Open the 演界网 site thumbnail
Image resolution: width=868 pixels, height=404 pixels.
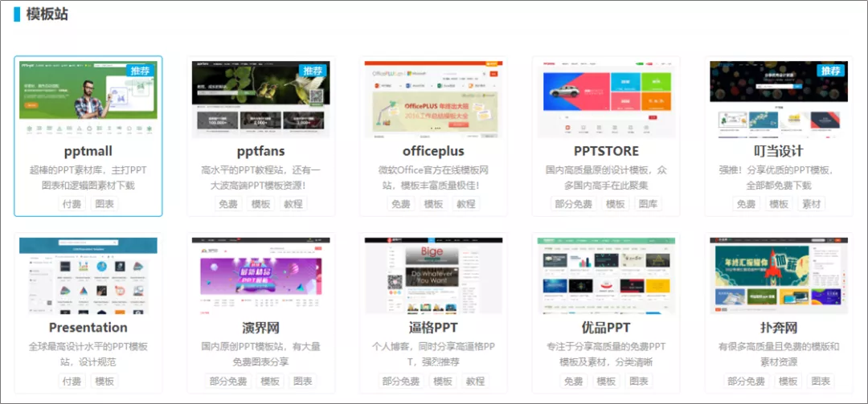pos(260,276)
